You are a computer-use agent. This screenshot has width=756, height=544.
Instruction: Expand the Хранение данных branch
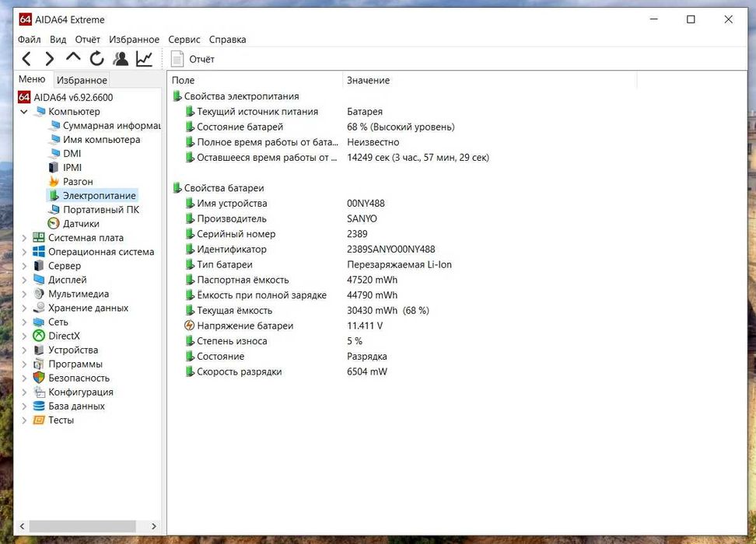coord(24,308)
